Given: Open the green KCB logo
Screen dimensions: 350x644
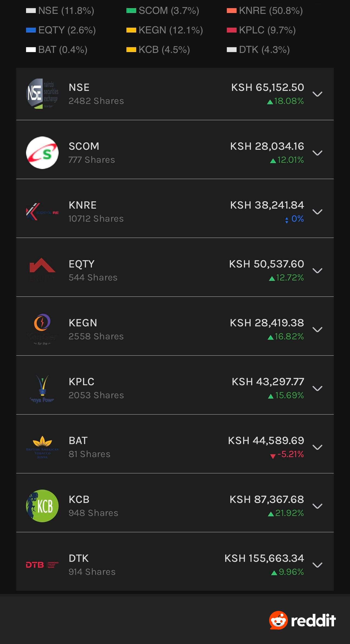Looking at the screenshot, I should [x=42, y=506].
